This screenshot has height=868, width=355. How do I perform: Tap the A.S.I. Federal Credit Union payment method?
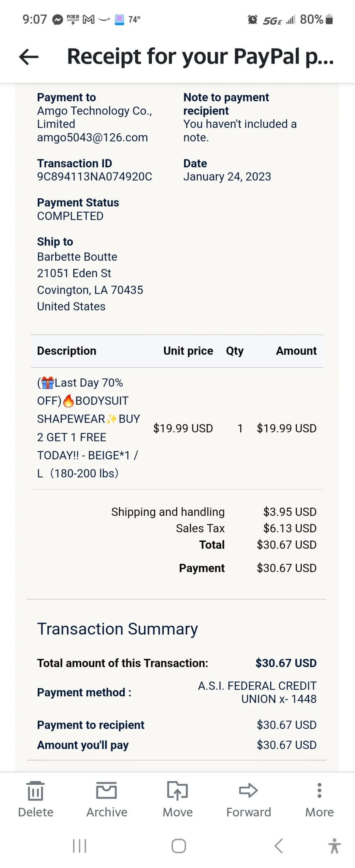coord(257,692)
